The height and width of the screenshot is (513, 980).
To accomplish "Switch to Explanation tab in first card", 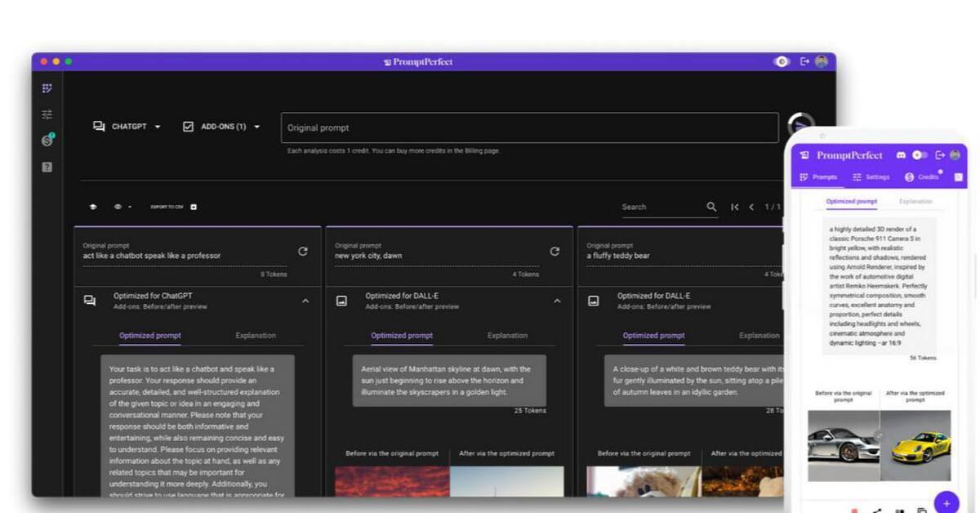I will [256, 335].
